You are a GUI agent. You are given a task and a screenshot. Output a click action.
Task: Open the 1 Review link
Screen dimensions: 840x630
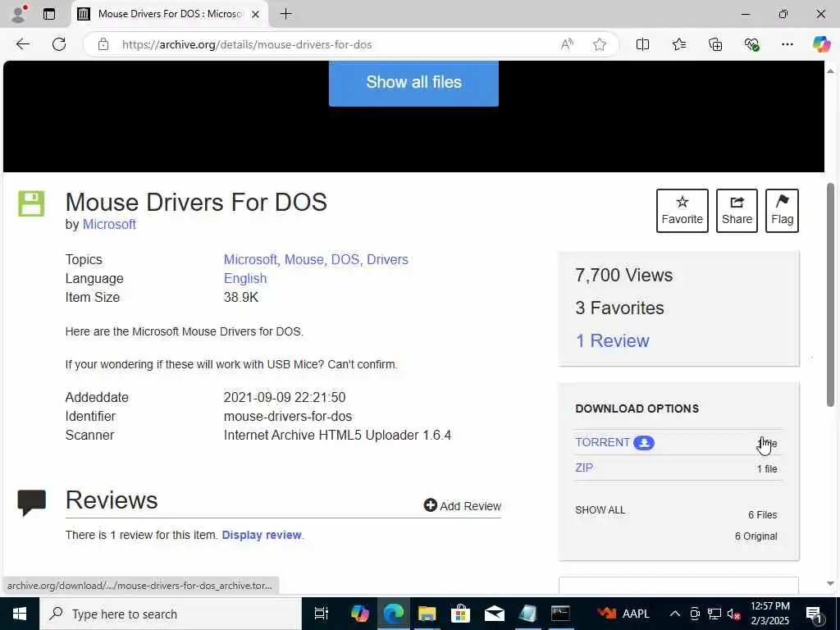click(612, 340)
